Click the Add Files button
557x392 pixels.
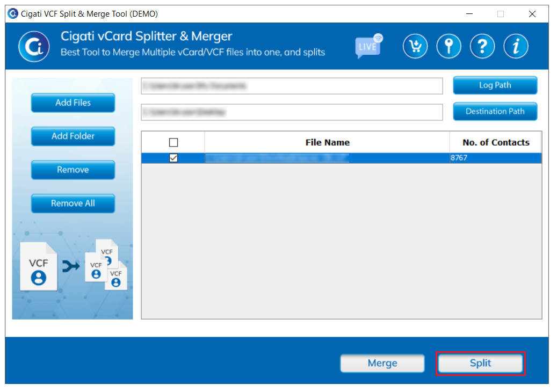coord(73,103)
